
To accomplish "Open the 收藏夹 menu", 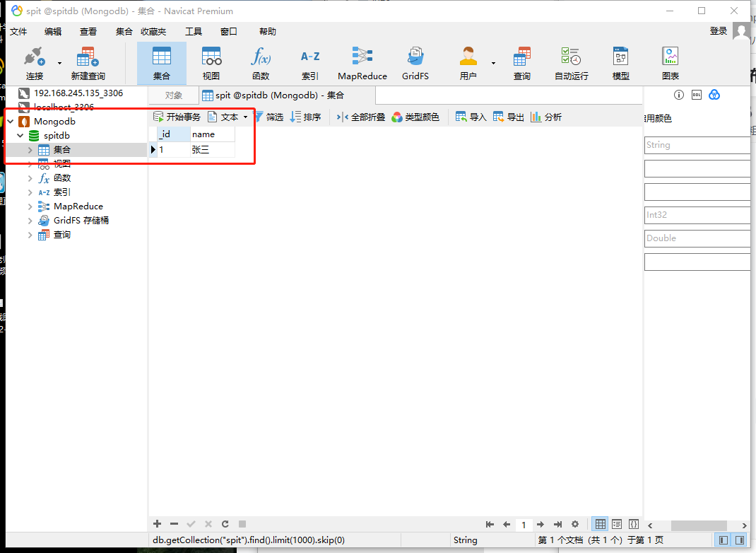I will 153,31.
